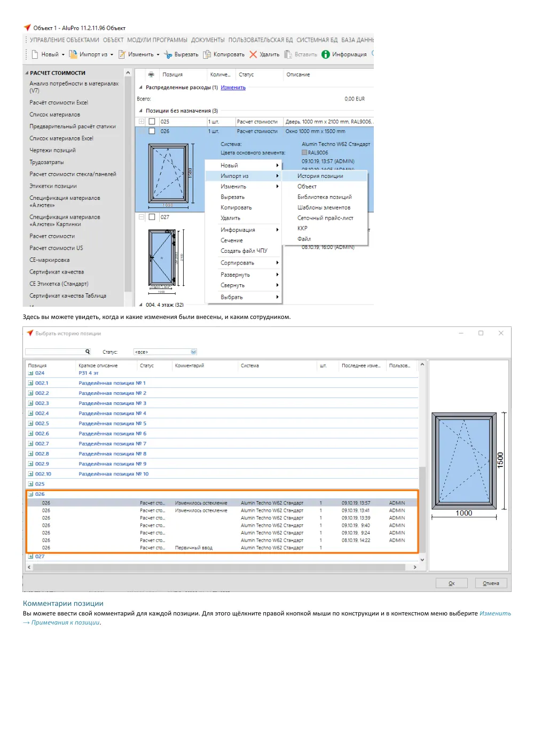Tick the checkbox for position 027
This screenshot has height=756, width=534.
[x=152, y=217]
